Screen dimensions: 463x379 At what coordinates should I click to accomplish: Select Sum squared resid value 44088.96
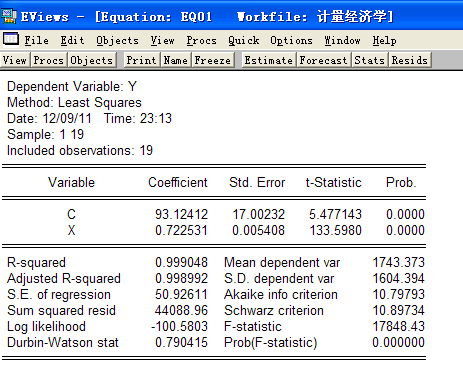pos(181,310)
